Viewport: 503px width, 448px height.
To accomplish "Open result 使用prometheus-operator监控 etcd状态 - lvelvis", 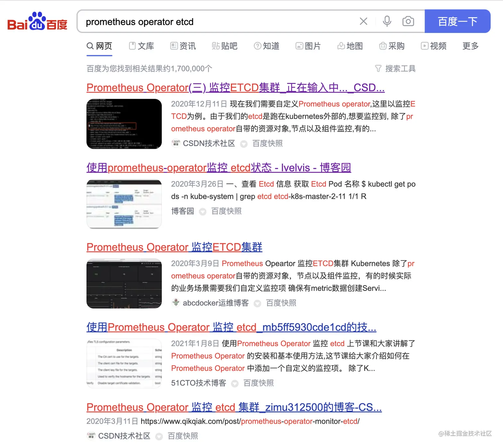I will 219,167.
